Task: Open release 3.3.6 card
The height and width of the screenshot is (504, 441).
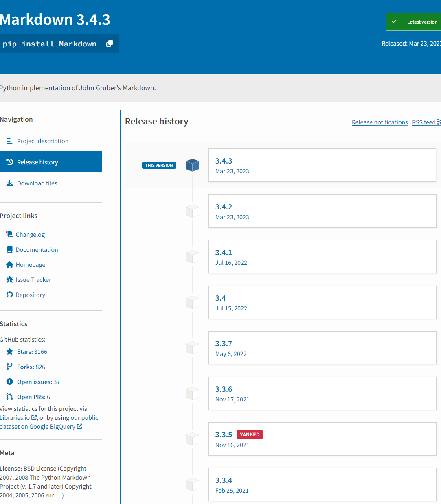Action: [322, 393]
